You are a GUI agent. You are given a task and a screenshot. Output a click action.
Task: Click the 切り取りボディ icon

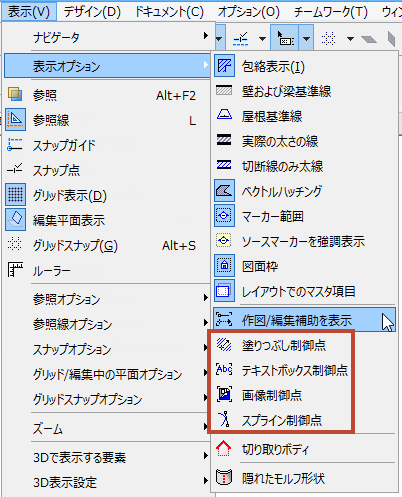tap(224, 449)
